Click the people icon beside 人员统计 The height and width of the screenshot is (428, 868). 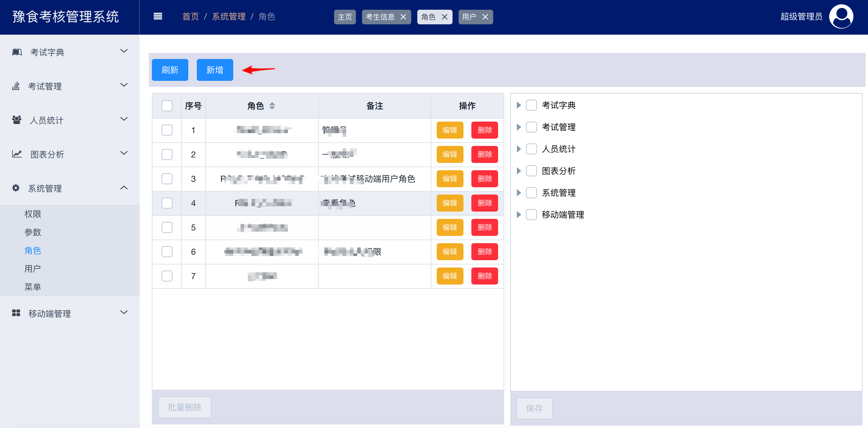click(16, 120)
